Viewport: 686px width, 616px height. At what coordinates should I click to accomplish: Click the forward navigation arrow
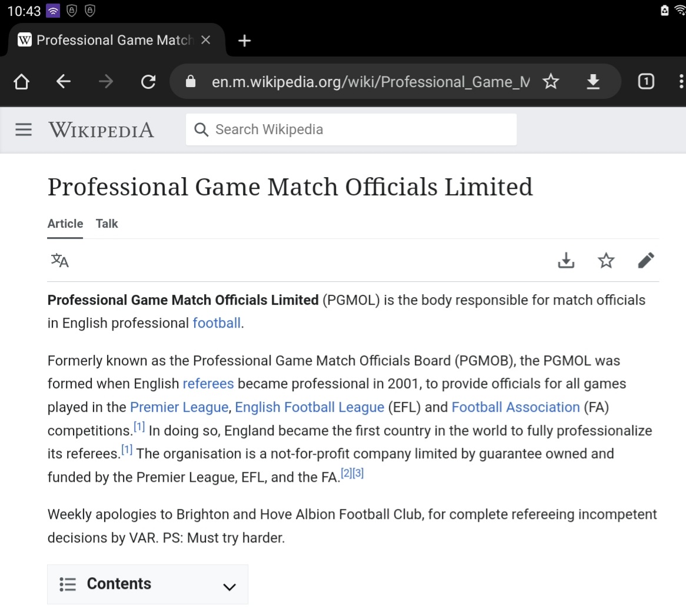pyautogui.click(x=105, y=81)
